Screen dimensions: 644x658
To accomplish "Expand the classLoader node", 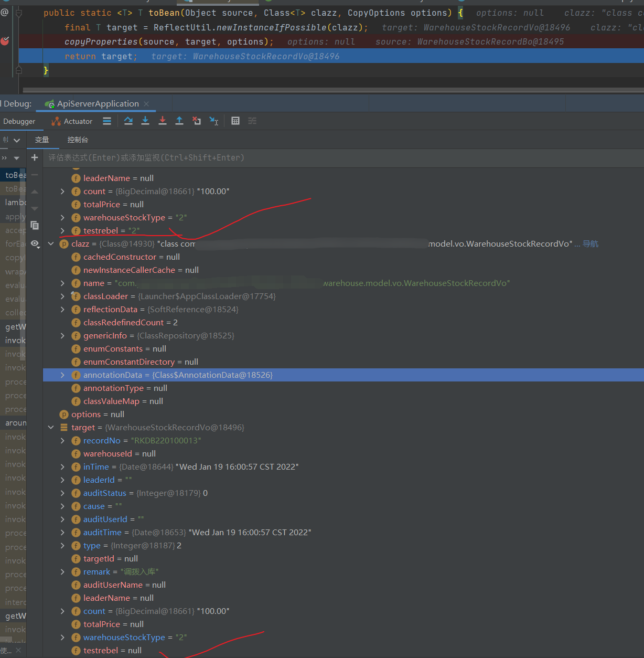I will [x=62, y=296].
